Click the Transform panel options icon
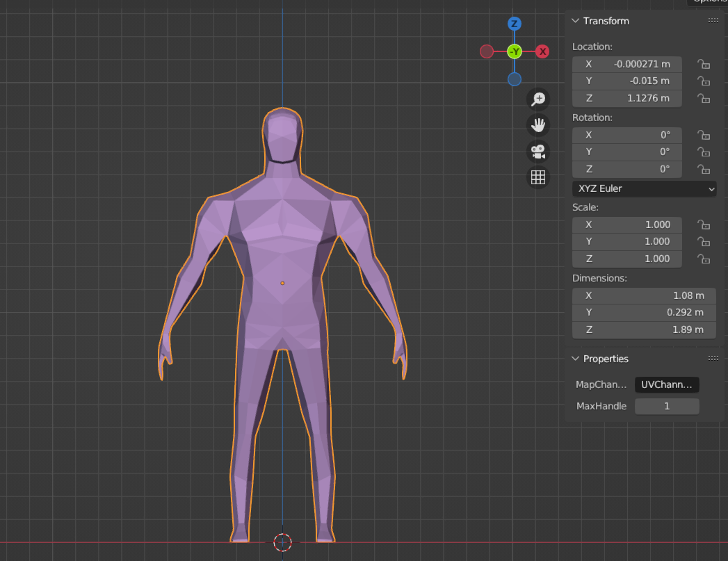728x561 pixels. 713,20
